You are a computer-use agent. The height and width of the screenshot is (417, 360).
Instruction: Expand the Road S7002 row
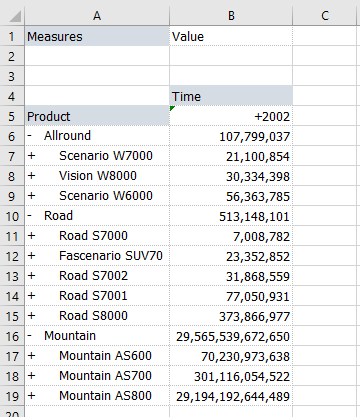pos(31,276)
